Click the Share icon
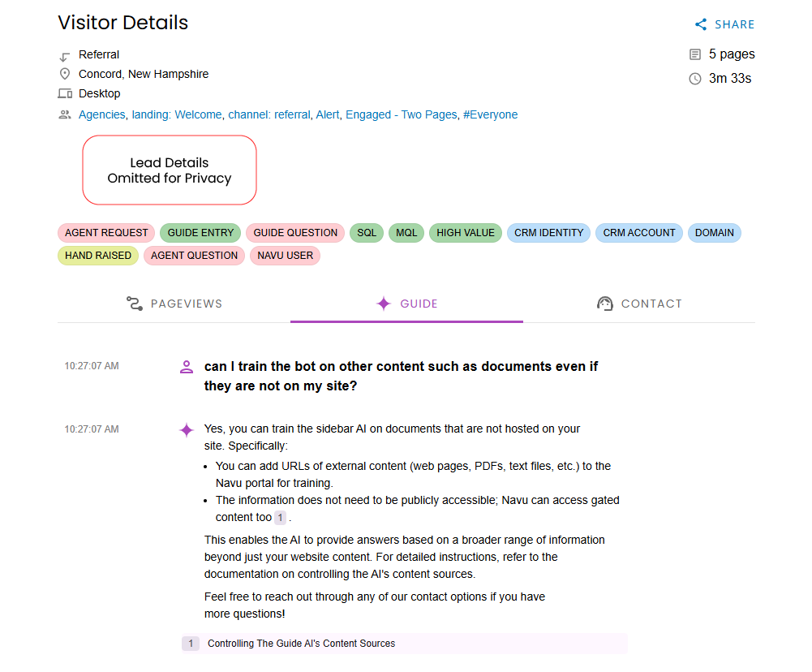 coord(701,24)
